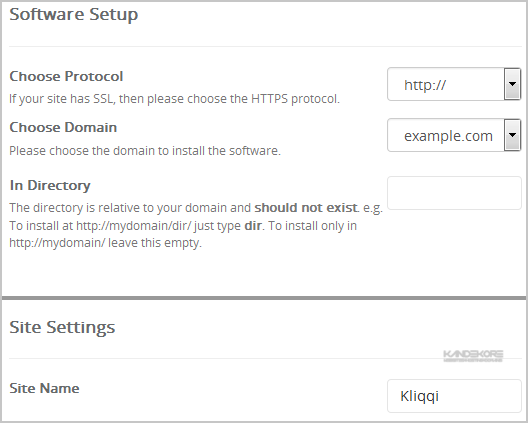Focus the In Directory text field
The width and height of the screenshot is (528, 423).
pyautogui.click(x=454, y=193)
